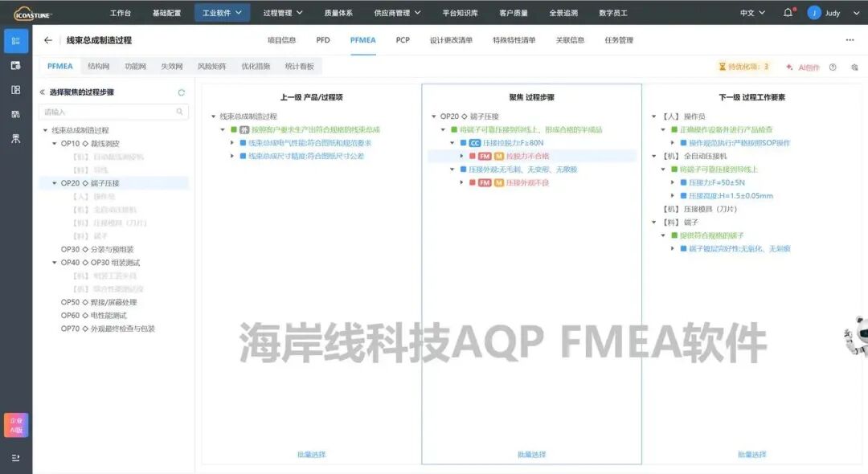Select 【机】压接模具（刀片） item
Viewport: 868px width, 474px height.
click(x=700, y=209)
